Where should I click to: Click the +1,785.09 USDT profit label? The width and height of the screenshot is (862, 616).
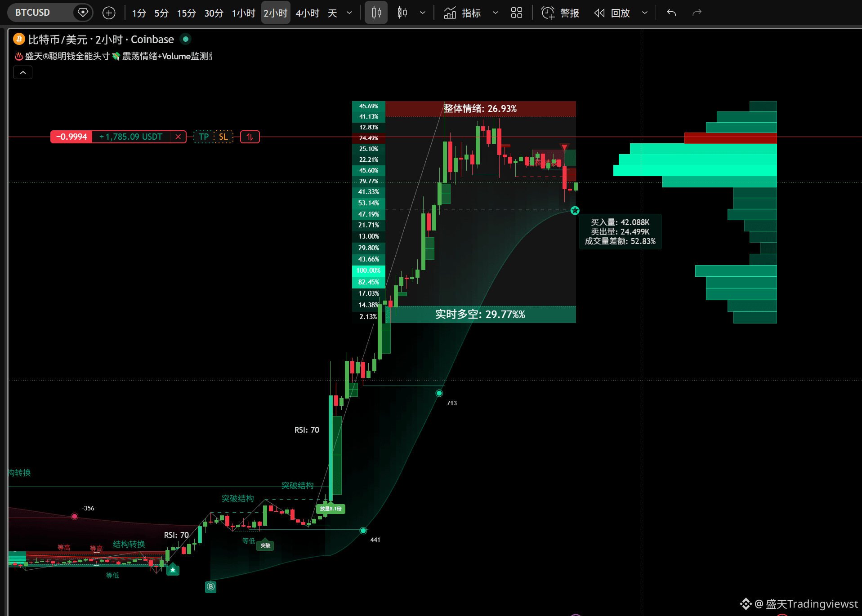click(x=131, y=137)
